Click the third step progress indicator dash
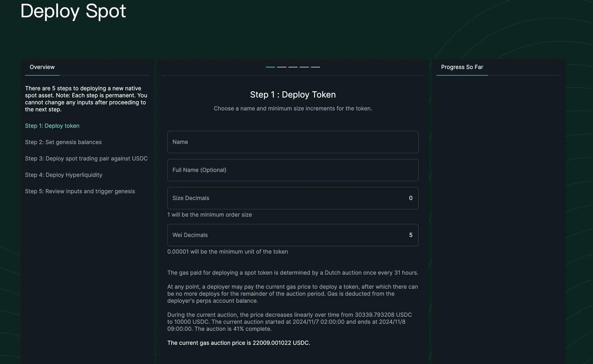 pos(293,67)
